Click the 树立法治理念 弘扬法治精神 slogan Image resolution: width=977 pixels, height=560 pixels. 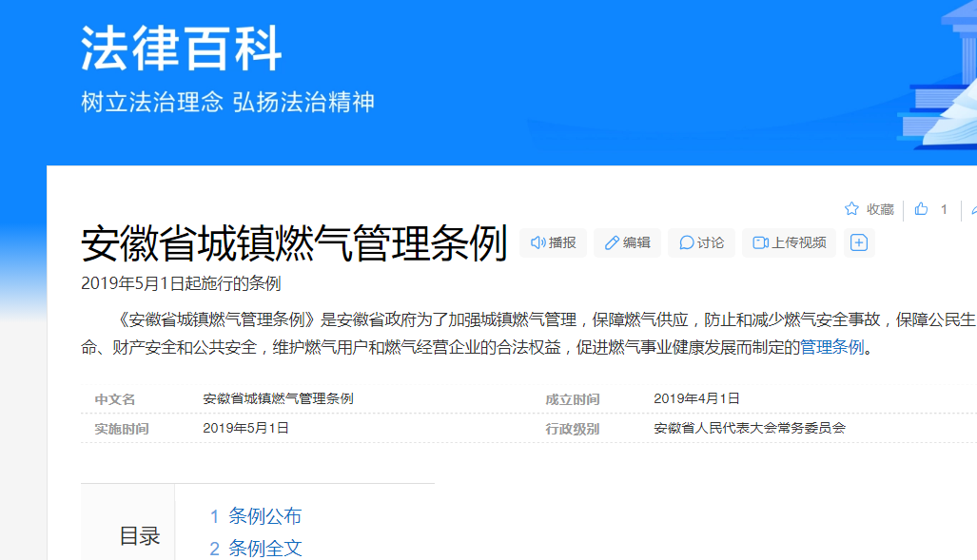[x=227, y=103]
